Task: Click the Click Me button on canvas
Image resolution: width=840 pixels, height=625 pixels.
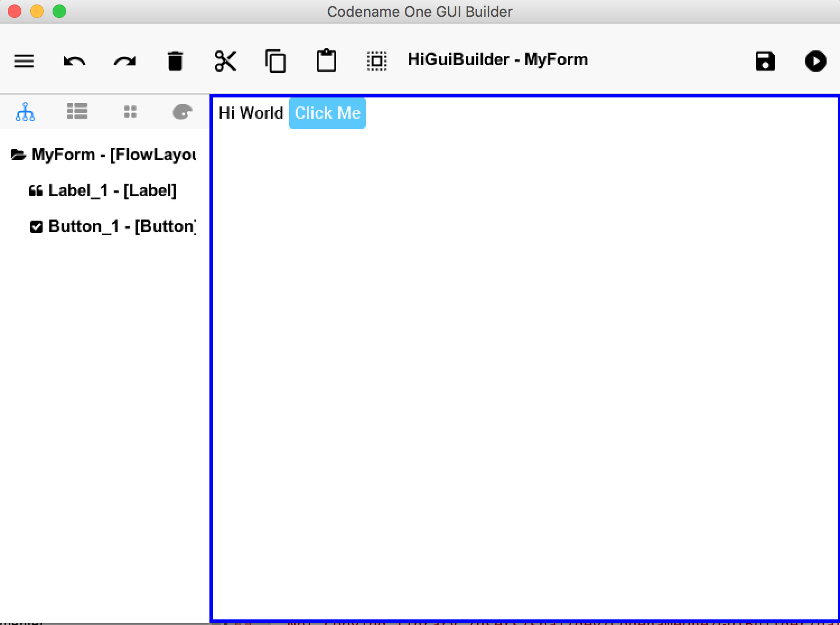Action: pyautogui.click(x=327, y=113)
